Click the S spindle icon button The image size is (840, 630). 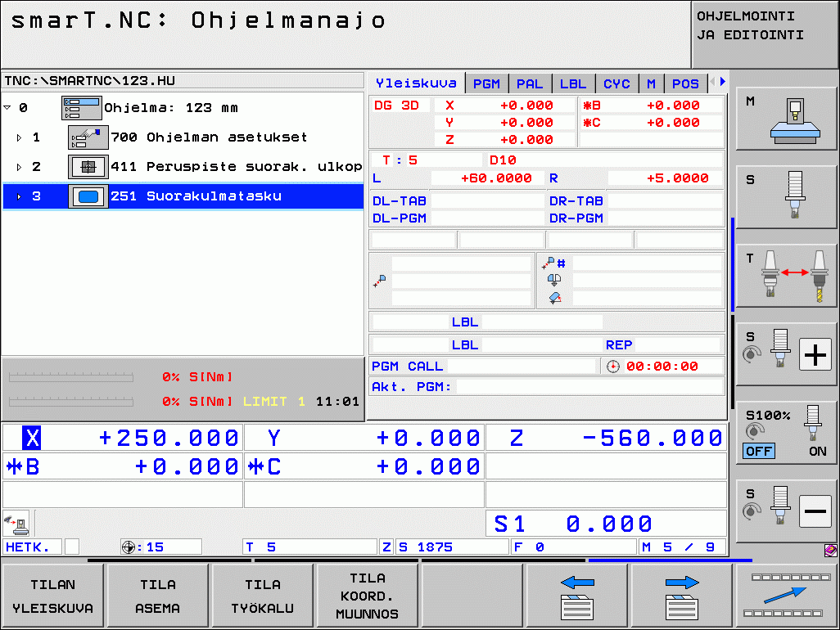(786, 196)
